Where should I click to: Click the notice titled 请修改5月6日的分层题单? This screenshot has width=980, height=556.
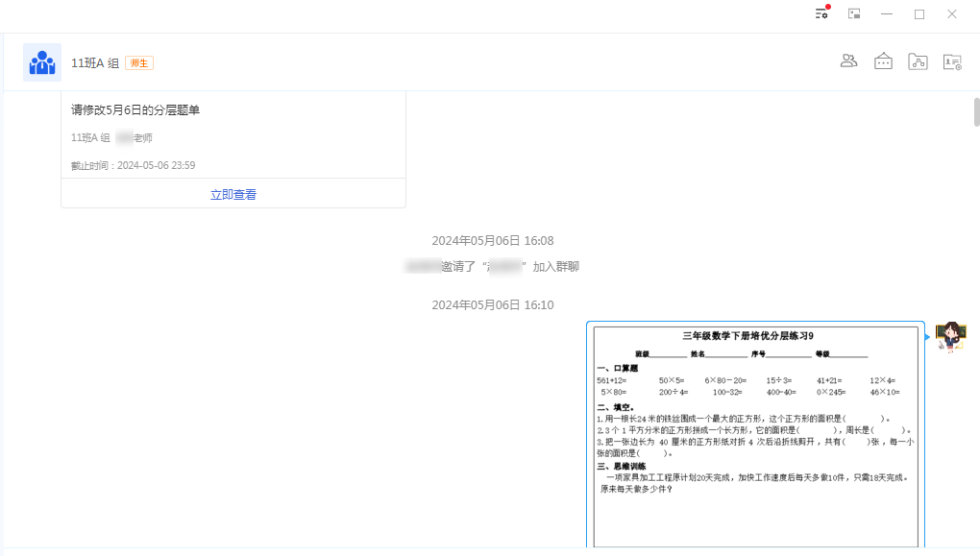coord(135,109)
